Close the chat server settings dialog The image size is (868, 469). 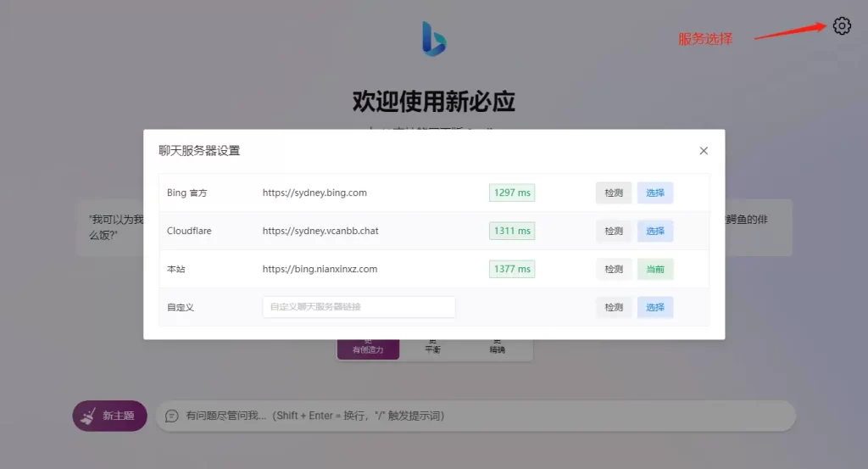point(704,151)
